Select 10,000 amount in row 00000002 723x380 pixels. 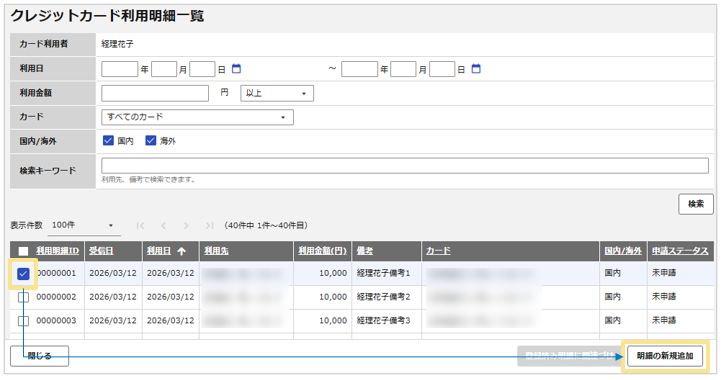(332, 297)
